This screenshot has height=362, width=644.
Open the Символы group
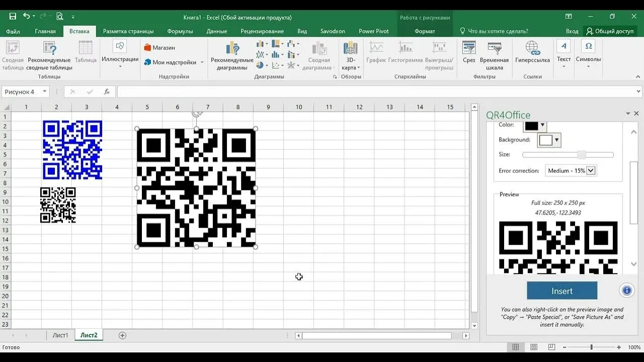pyautogui.click(x=588, y=54)
